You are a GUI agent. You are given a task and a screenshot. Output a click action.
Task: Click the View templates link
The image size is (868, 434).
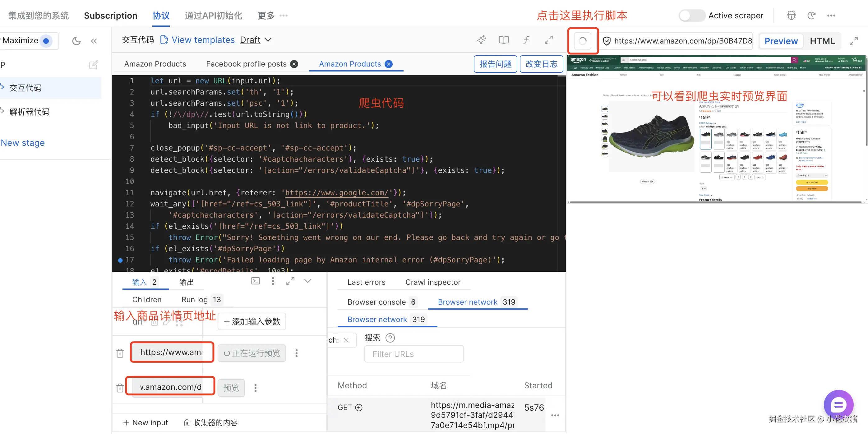(x=203, y=40)
